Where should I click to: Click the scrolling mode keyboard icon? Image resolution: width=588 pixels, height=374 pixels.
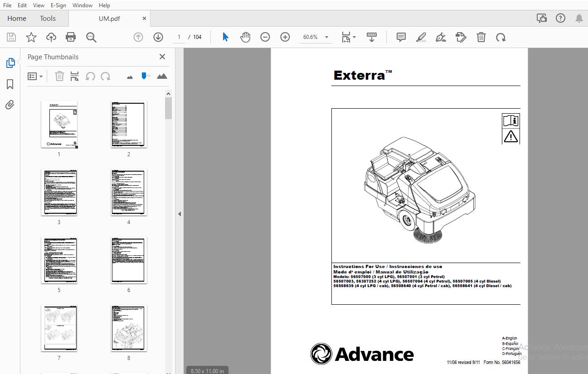point(372,37)
